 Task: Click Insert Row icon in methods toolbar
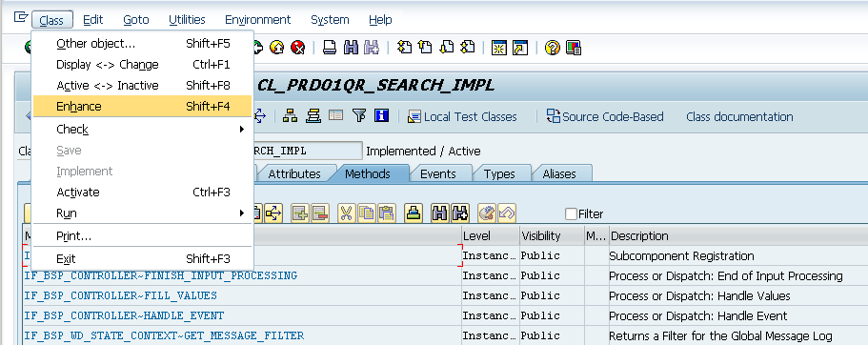[x=299, y=213]
